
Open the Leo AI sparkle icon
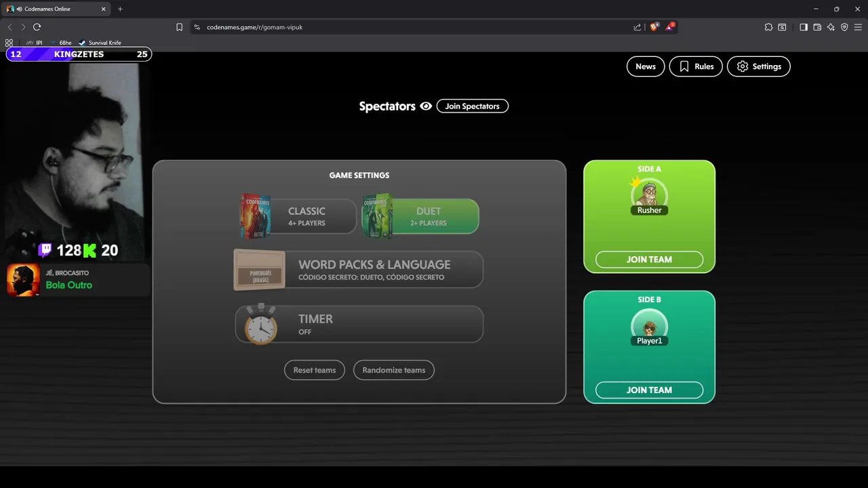[831, 27]
